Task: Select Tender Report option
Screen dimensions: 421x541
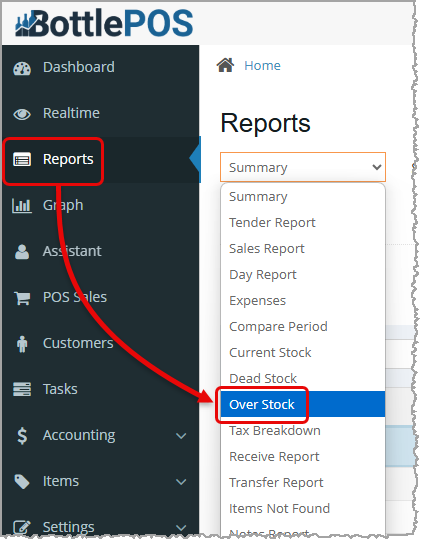Action: coord(303,223)
